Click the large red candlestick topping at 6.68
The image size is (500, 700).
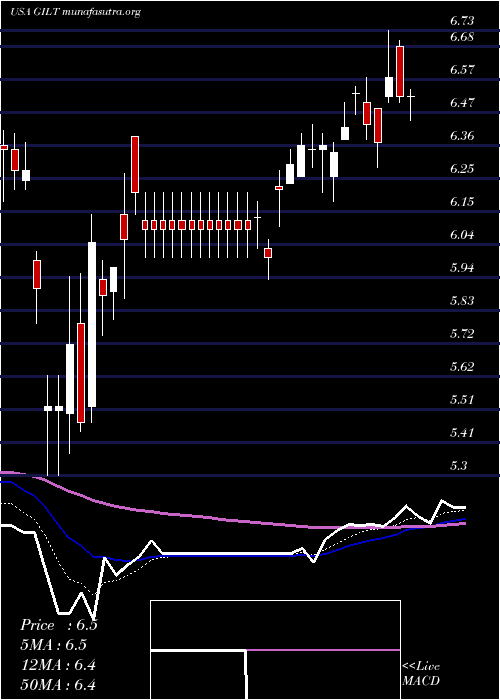pyautogui.click(x=400, y=71)
